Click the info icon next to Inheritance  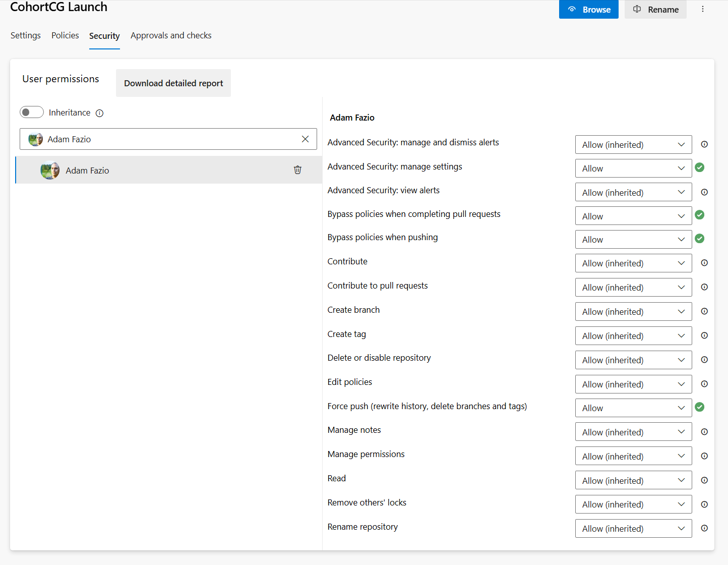100,113
